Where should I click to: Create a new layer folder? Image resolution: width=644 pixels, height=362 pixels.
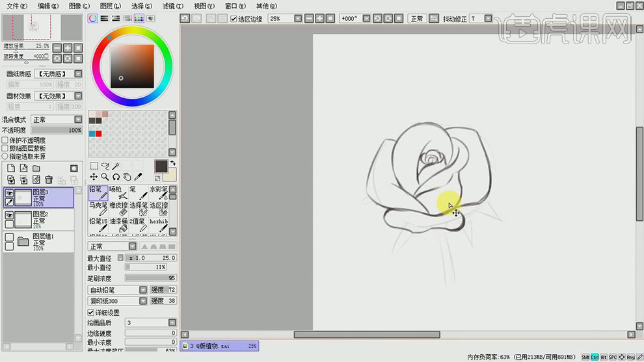[x=36, y=168]
